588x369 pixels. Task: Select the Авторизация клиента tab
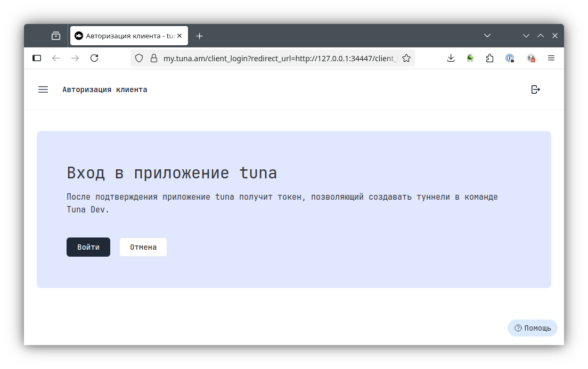(125, 36)
